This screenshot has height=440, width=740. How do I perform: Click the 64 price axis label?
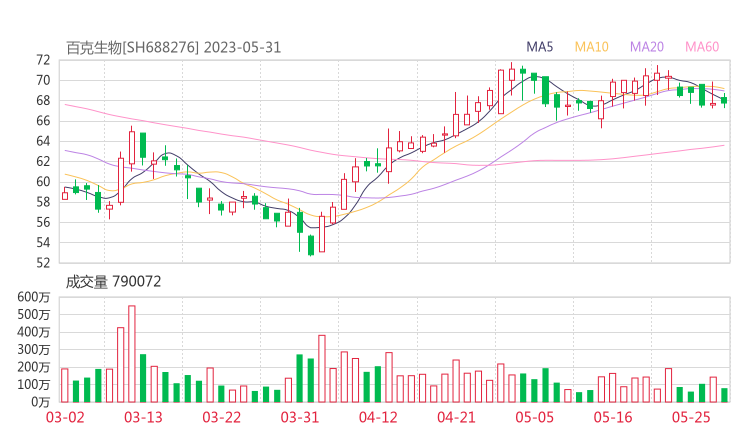[43, 141]
